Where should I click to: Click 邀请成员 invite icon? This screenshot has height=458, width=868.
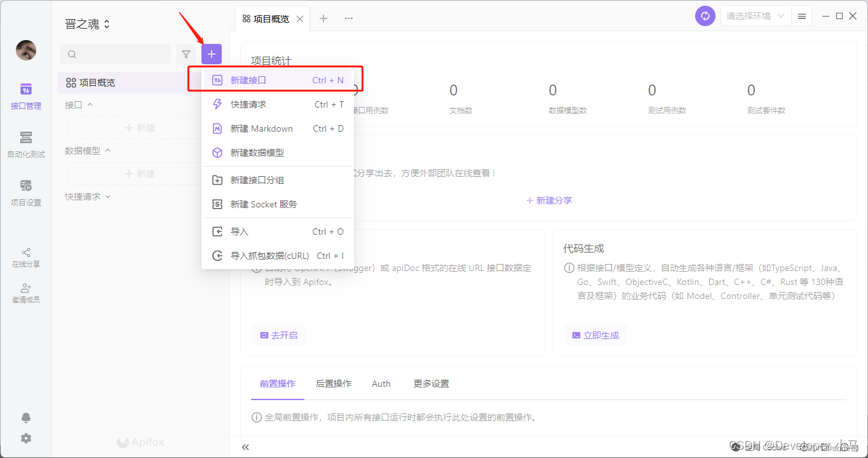[x=26, y=293]
